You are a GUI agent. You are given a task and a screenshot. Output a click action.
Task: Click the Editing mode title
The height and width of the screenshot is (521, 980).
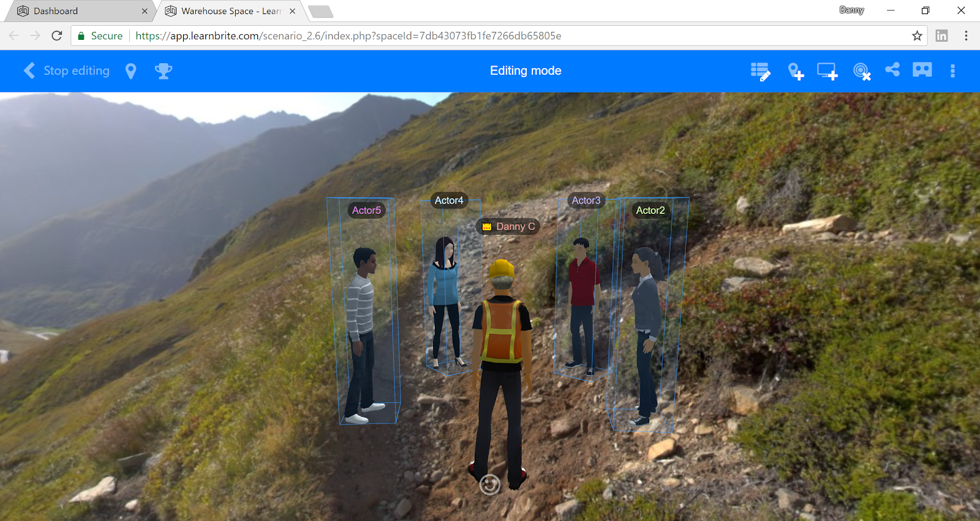[526, 71]
